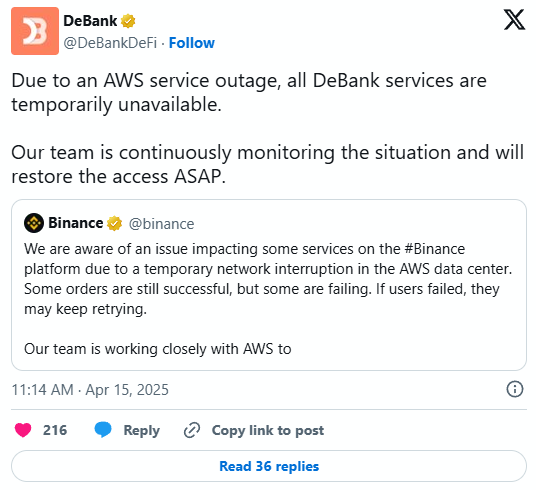Open the post info circle icon

click(514, 389)
